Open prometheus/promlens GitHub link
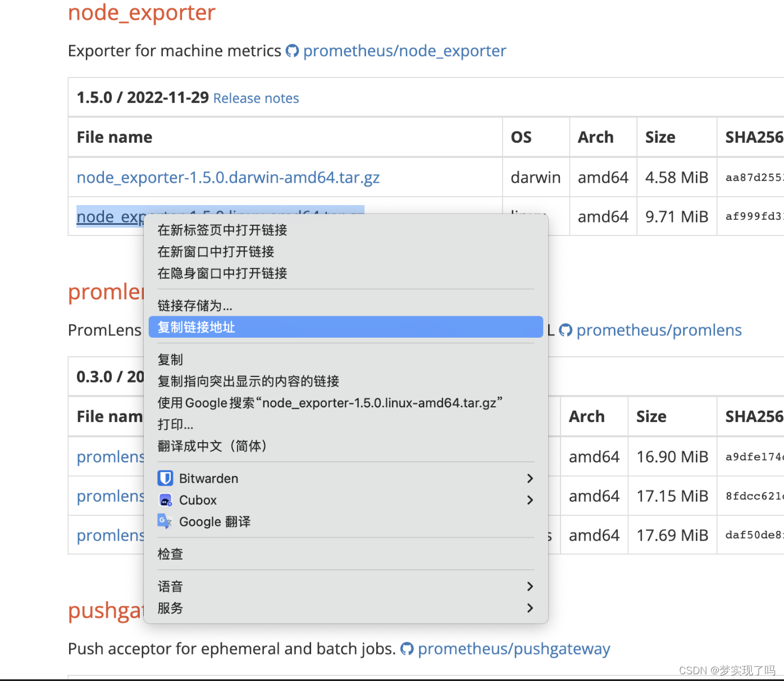The image size is (784, 681). click(x=659, y=330)
